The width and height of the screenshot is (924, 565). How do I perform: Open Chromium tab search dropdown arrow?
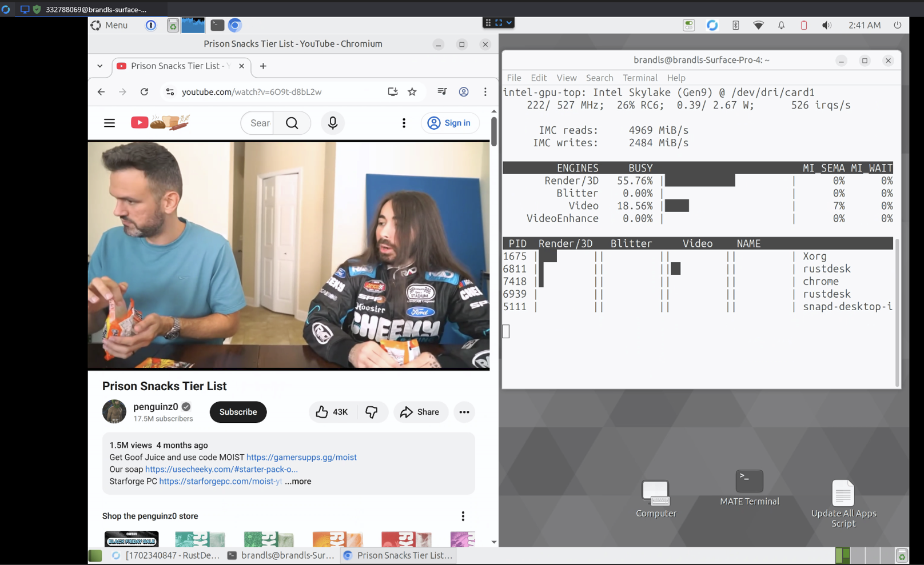(100, 66)
